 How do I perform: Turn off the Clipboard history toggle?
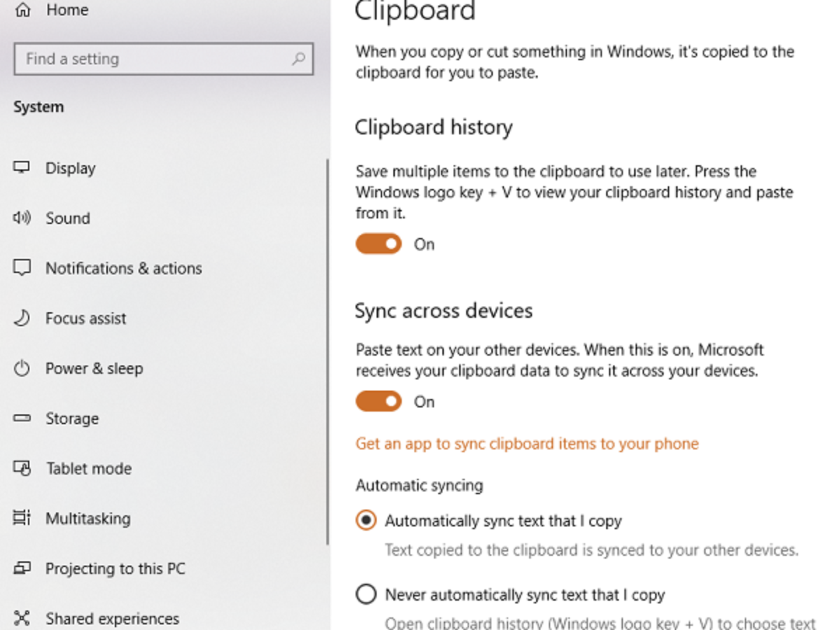(379, 244)
